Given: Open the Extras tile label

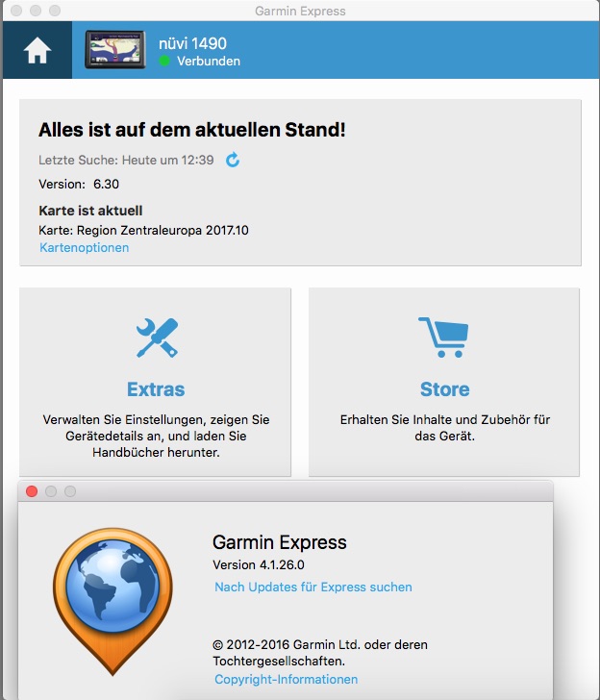Looking at the screenshot, I should pyautogui.click(x=156, y=389).
